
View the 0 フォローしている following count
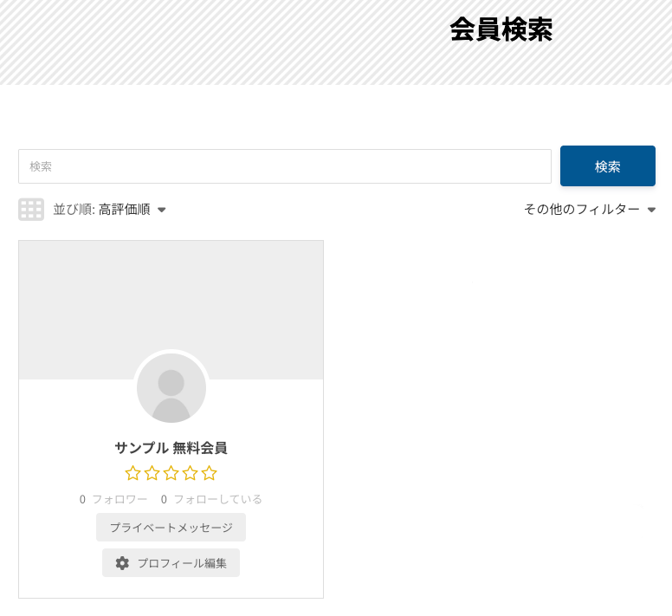click(x=211, y=499)
